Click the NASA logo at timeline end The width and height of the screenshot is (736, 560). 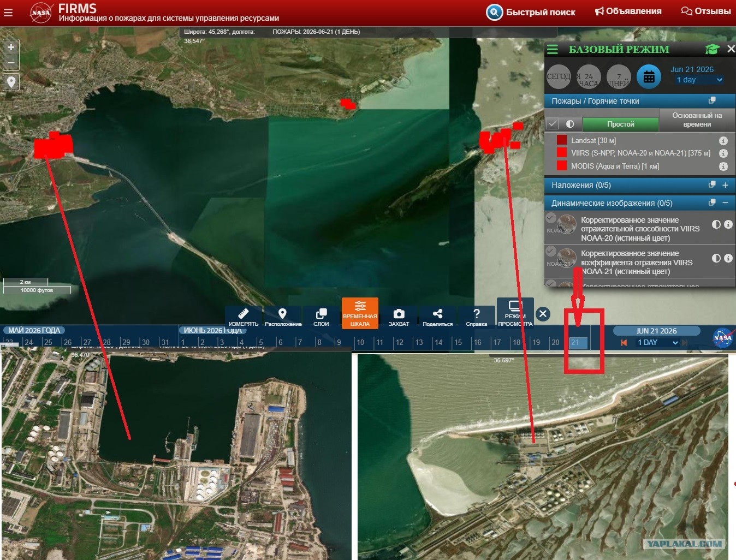[723, 338]
